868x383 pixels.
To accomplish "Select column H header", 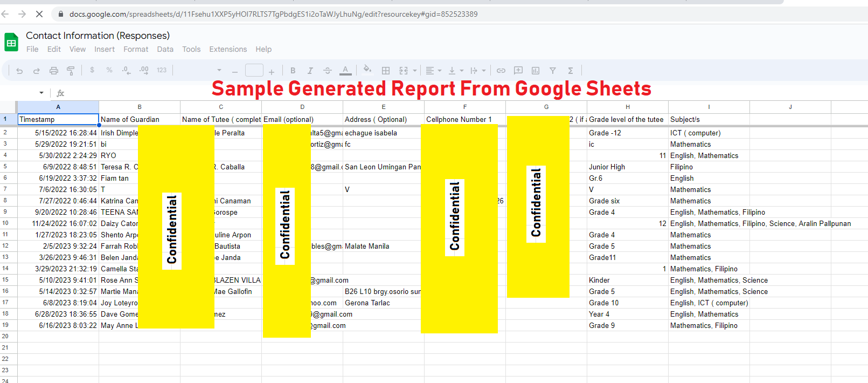I will 628,107.
